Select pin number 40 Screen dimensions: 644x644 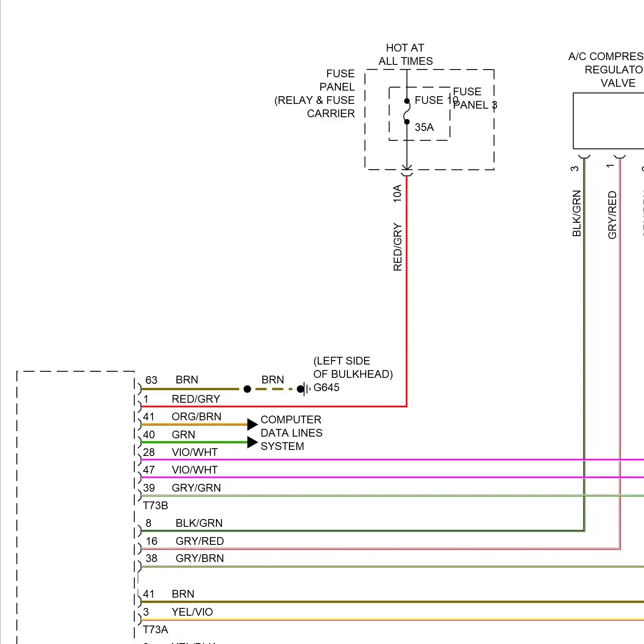(149, 435)
